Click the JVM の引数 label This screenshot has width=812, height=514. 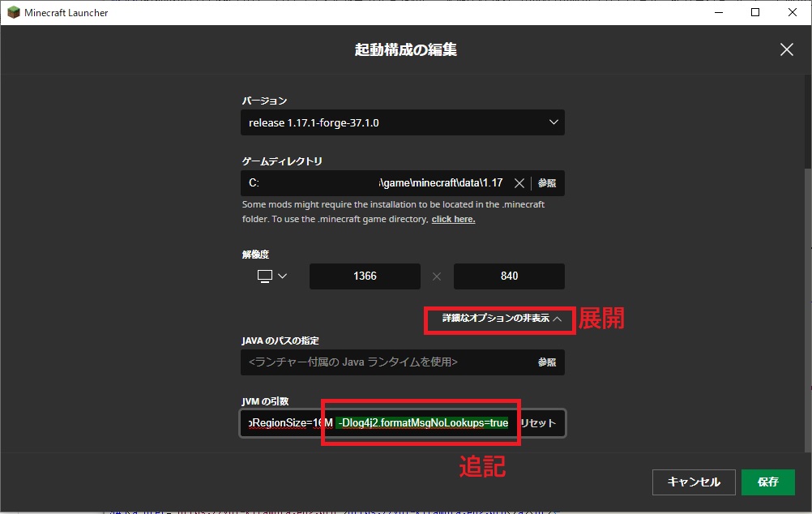pyautogui.click(x=265, y=401)
